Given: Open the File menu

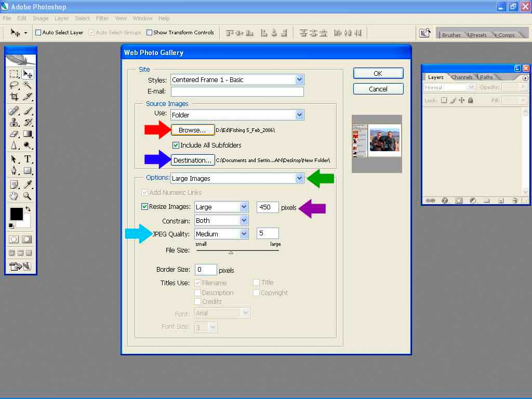Looking at the screenshot, I should [x=7, y=18].
